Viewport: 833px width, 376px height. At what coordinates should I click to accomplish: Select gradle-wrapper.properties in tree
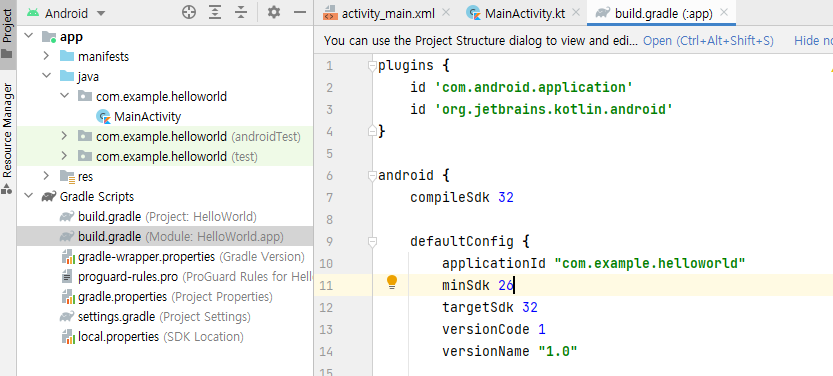coord(191,257)
